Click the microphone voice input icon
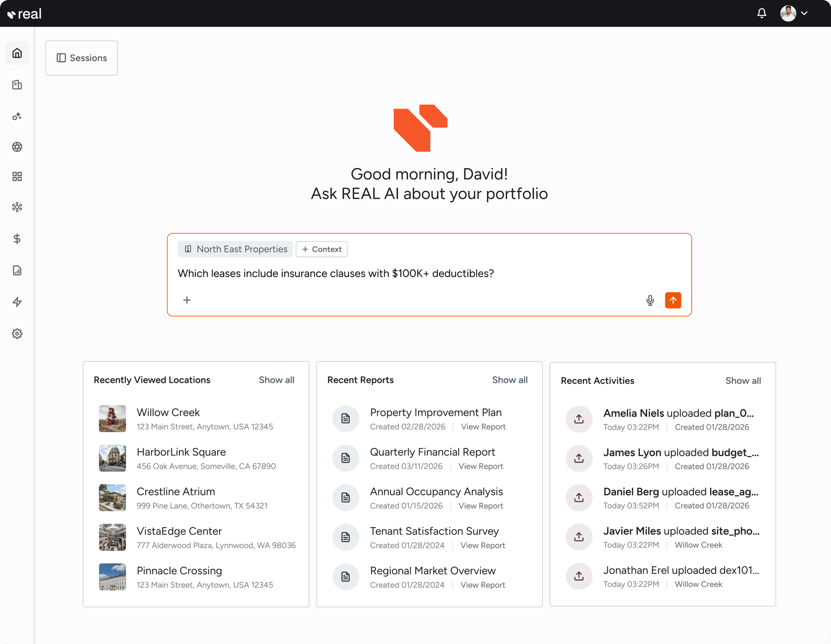Image resolution: width=831 pixels, height=644 pixels. [x=650, y=300]
